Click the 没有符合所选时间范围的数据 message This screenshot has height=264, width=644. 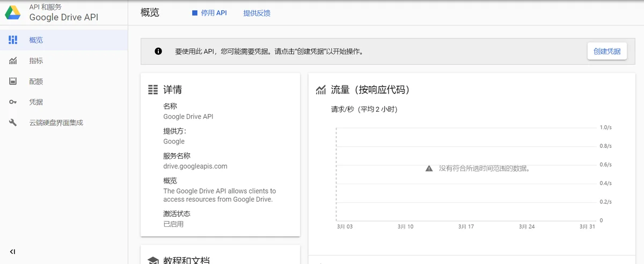[485, 168]
